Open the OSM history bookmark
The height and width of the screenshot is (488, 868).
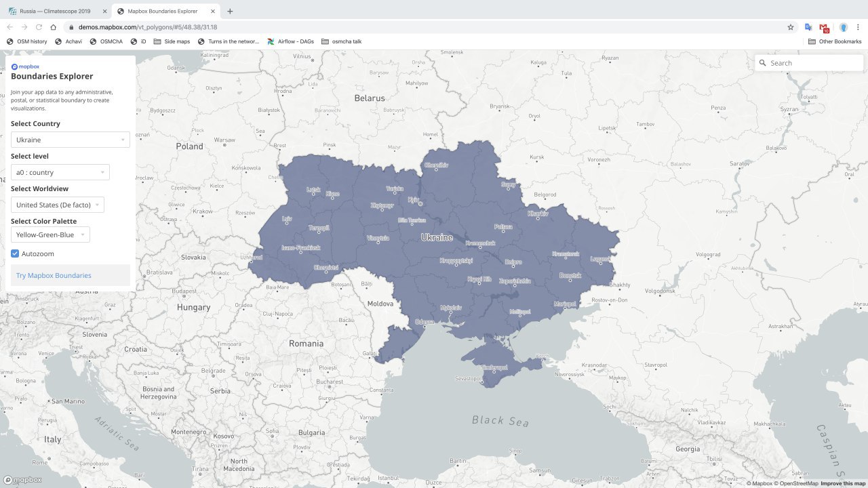(x=27, y=41)
